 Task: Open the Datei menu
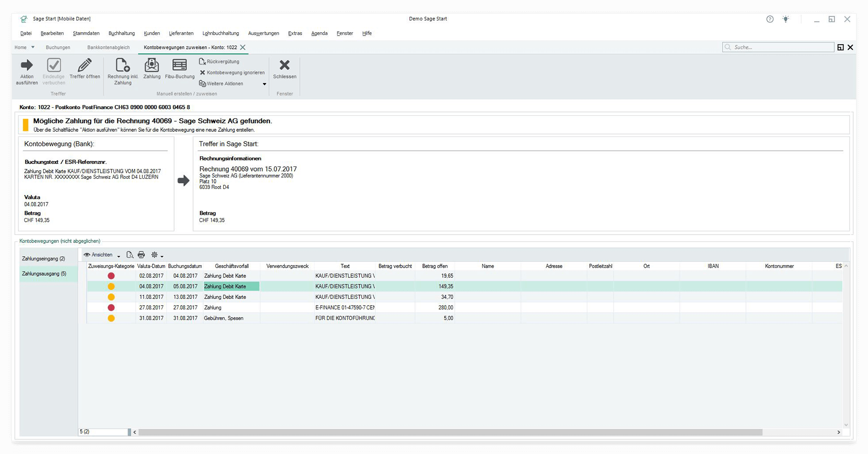click(x=26, y=33)
